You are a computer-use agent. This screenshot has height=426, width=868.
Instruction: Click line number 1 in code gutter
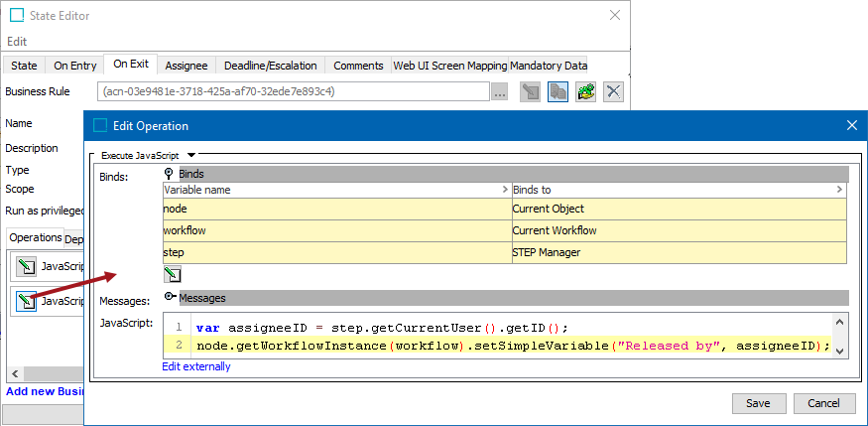pos(179,328)
